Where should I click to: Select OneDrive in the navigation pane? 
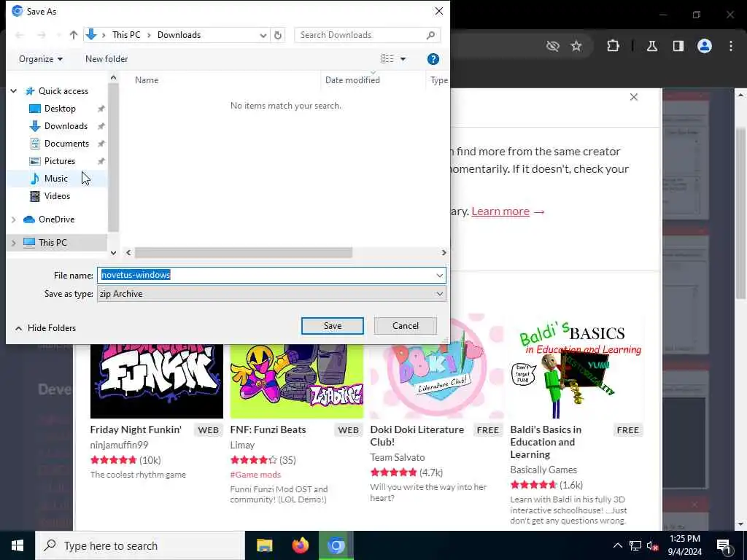(56, 219)
